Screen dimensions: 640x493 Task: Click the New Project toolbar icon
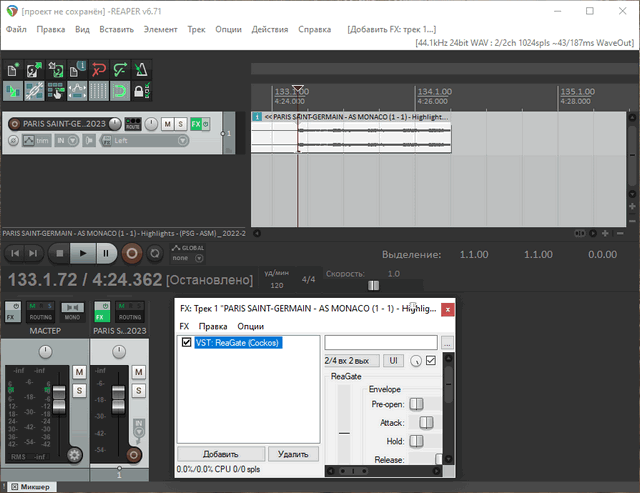click(x=13, y=70)
